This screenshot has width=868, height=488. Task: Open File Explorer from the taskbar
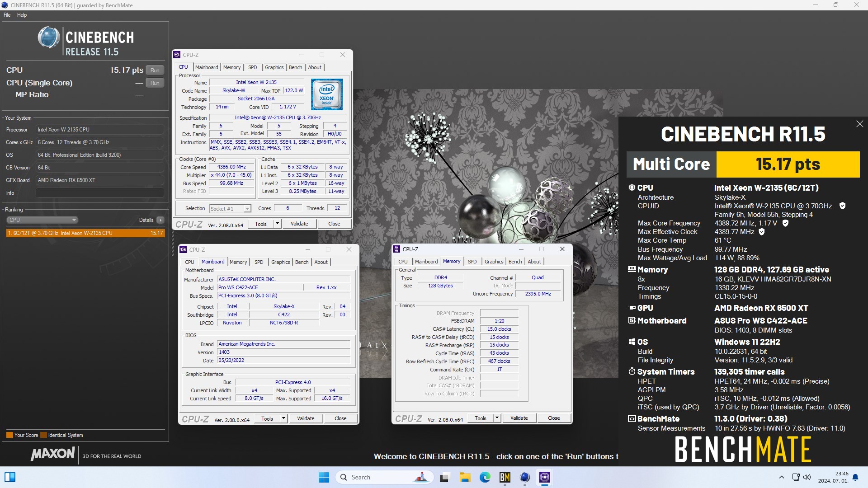pyautogui.click(x=465, y=477)
